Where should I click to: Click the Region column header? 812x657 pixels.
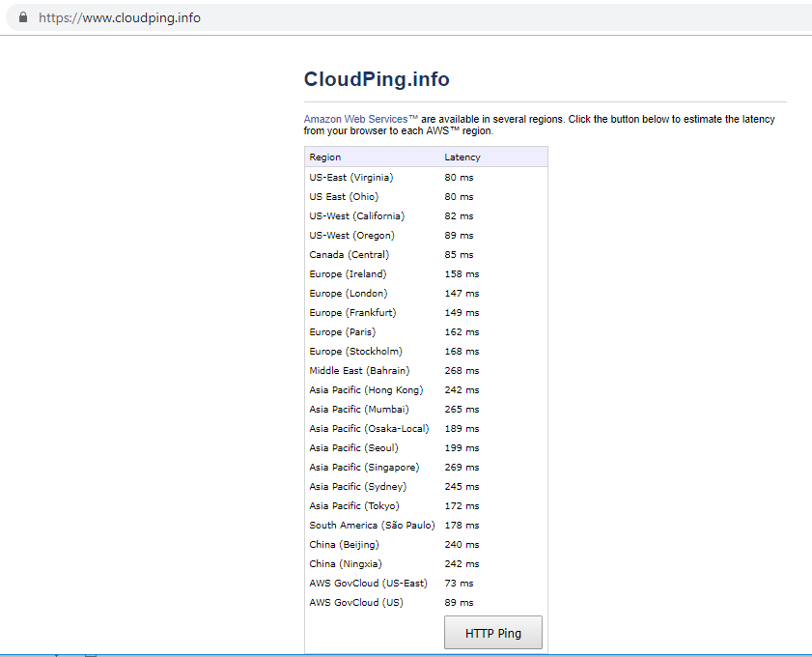[325, 157]
